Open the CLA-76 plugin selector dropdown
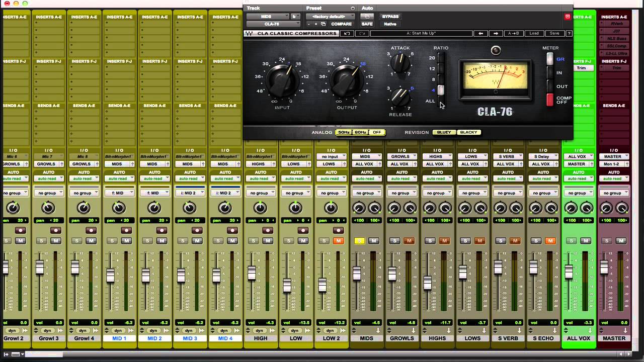Image resolution: width=644 pixels, height=362 pixels. [x=273, y=24]
